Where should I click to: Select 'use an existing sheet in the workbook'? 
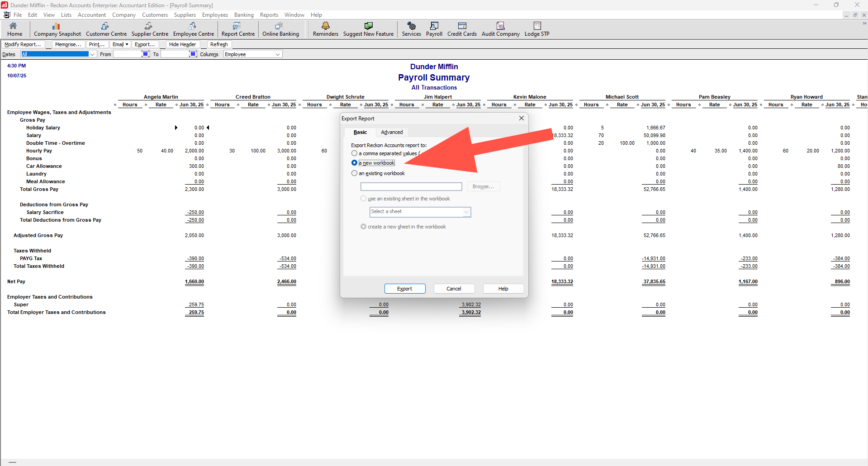coord(363,199)
